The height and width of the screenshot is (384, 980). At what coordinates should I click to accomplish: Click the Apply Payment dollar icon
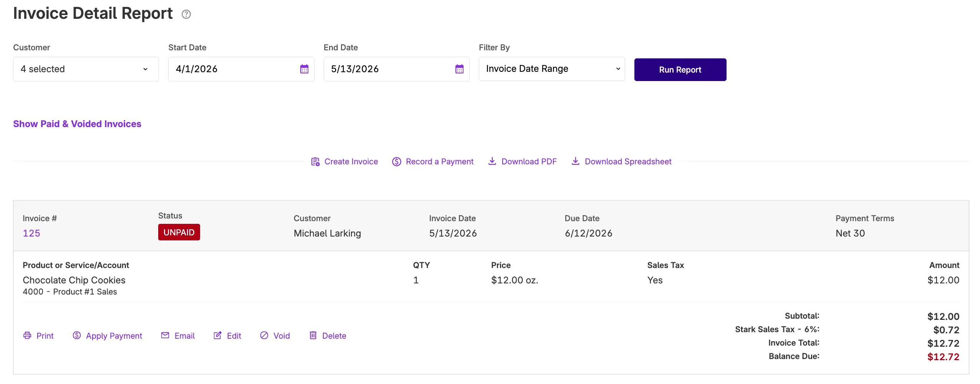pos(77,335)
